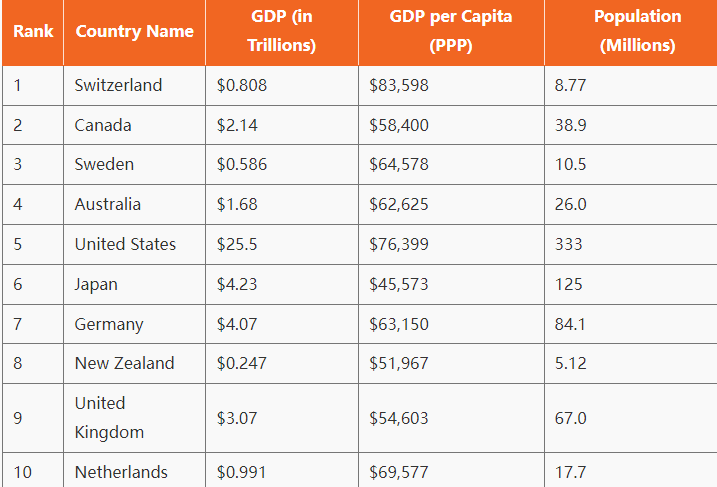This screenshot has width=717, height=487.
Task: Select the $0.247 GDP value
Action: [241, 363]
